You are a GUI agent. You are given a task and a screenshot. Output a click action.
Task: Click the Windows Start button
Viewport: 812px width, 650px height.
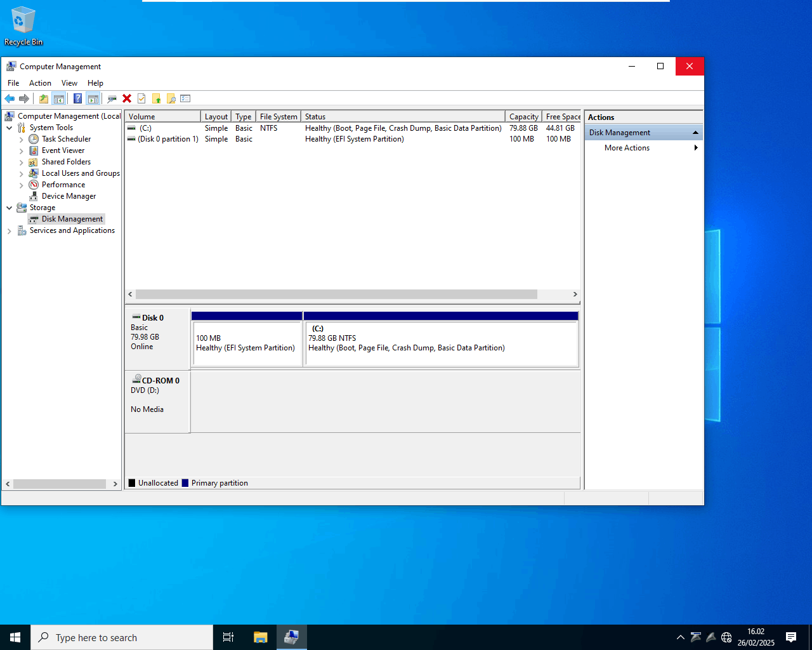(x=15, y=637)
